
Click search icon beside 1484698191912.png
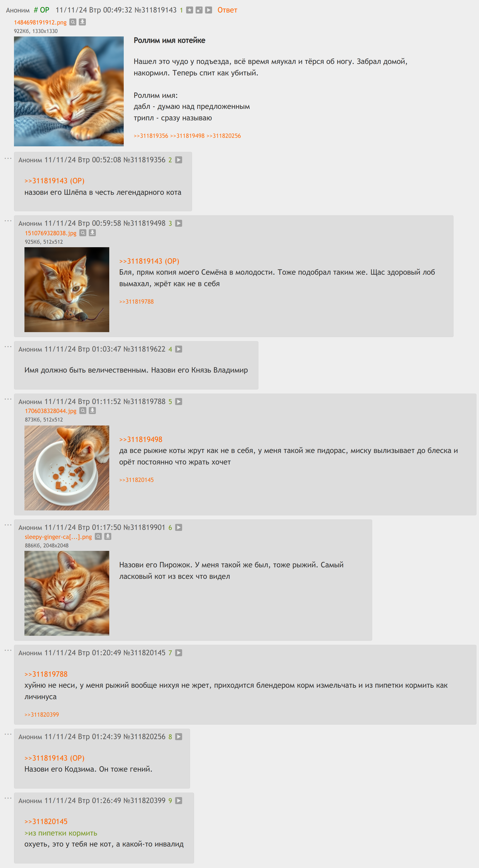73,22
